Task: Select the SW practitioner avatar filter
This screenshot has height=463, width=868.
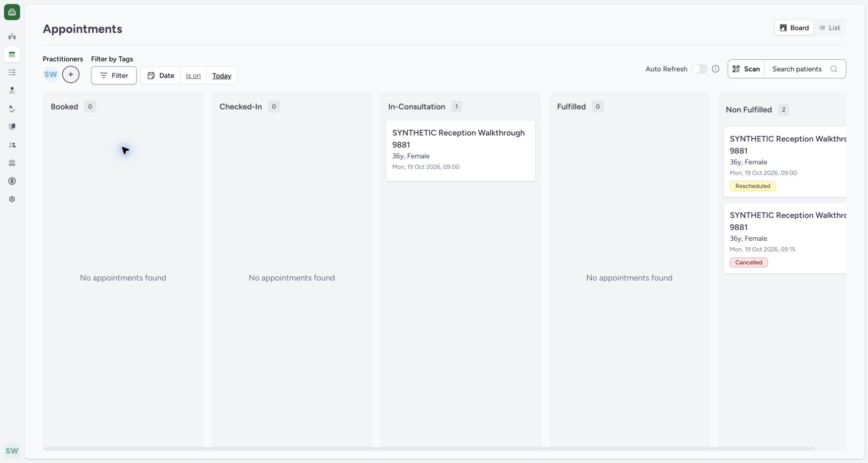Action: pos(51,74)
